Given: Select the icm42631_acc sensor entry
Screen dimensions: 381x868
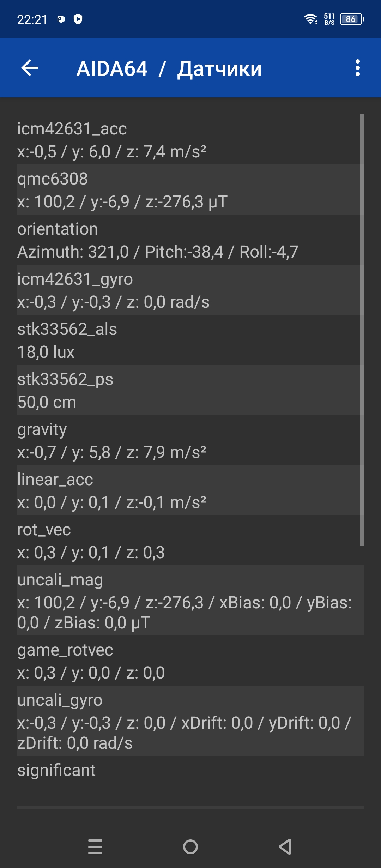Looking at the screenshot, I should (x=187, y=140).
